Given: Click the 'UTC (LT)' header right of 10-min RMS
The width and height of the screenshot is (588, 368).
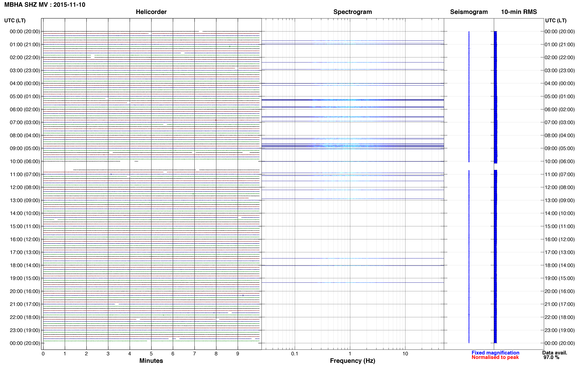Looking at the screenshot, I should [556, 20].
